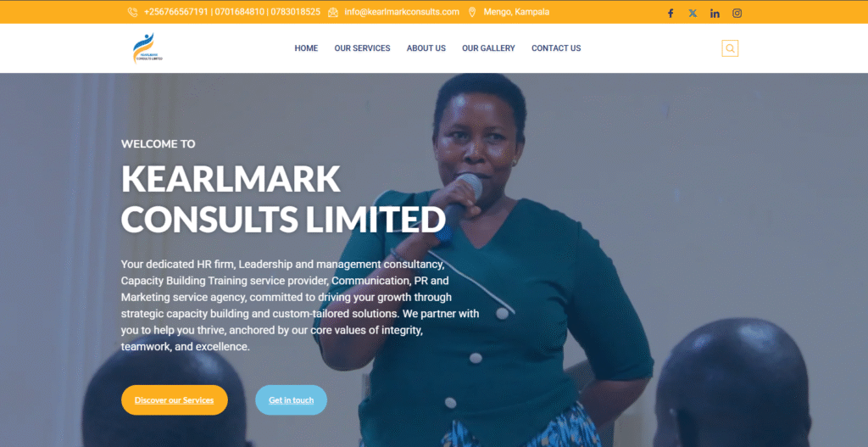Click the location pin icon
The height and width of the screenshot is (447, 868).
pyautogui.click(x=472, y=12)
